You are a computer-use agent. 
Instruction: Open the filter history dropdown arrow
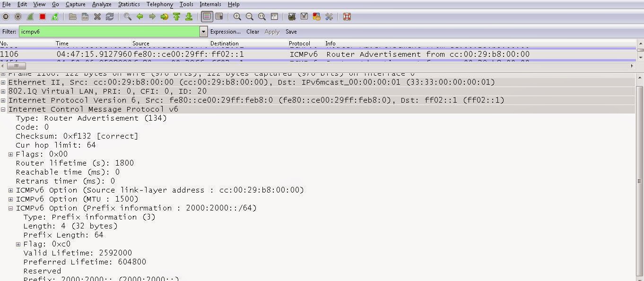[203, 32]
